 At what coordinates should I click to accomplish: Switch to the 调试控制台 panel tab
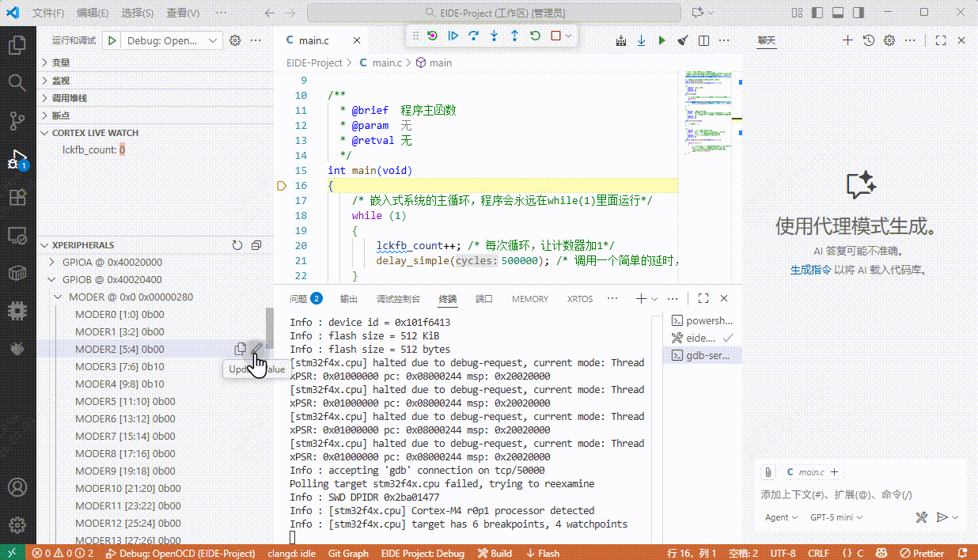tap(398, 299)
